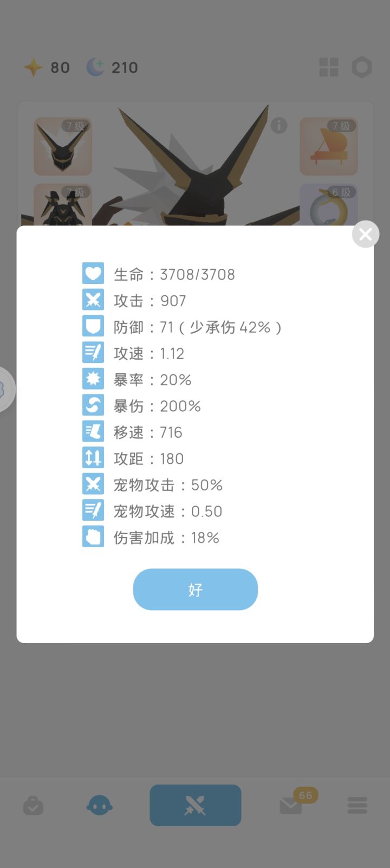Tap the shield 防御 defense icon
This screenshot has width=390, height=868.
(93, 326)
